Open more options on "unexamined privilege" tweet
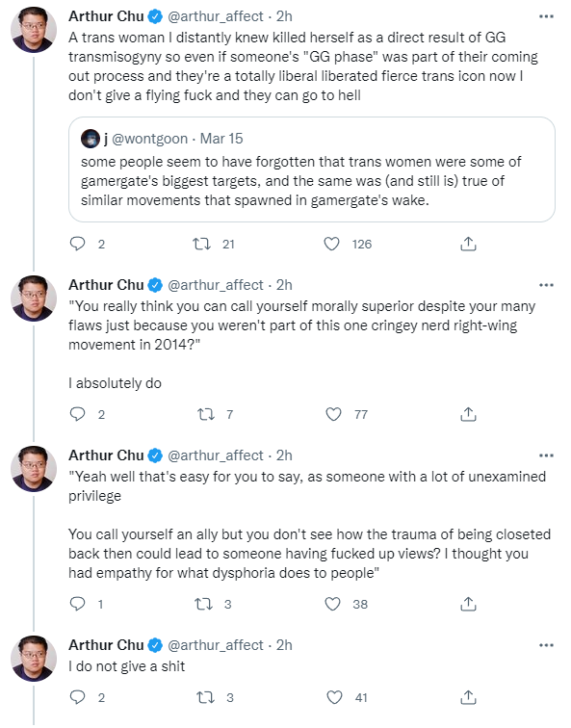The width and height of the screenshot is (571, 728). (546, 455)
